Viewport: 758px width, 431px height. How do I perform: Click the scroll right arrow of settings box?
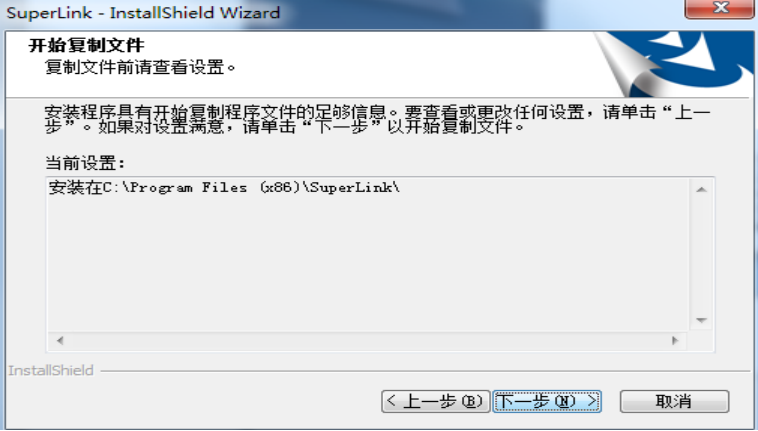coord(675,341)
